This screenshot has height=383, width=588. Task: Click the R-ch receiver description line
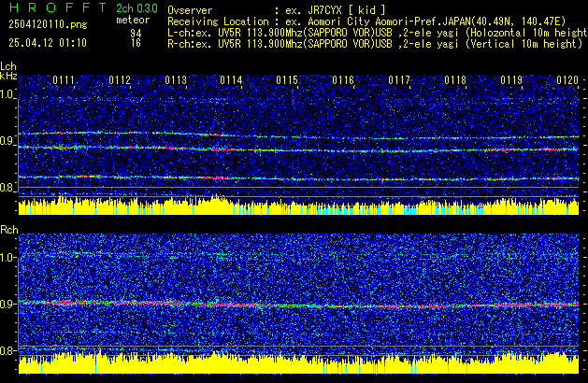pos(375,44)
